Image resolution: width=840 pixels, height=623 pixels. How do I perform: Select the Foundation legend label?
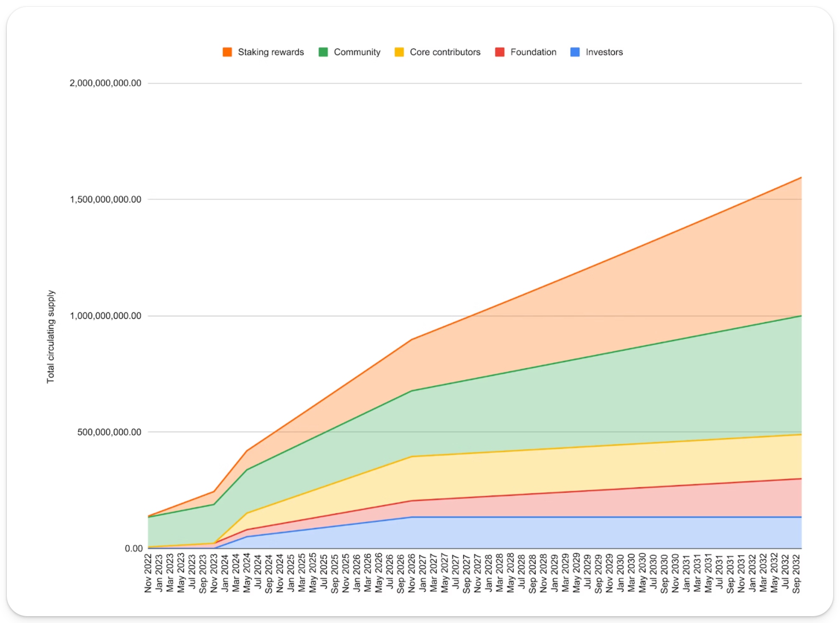533,52
